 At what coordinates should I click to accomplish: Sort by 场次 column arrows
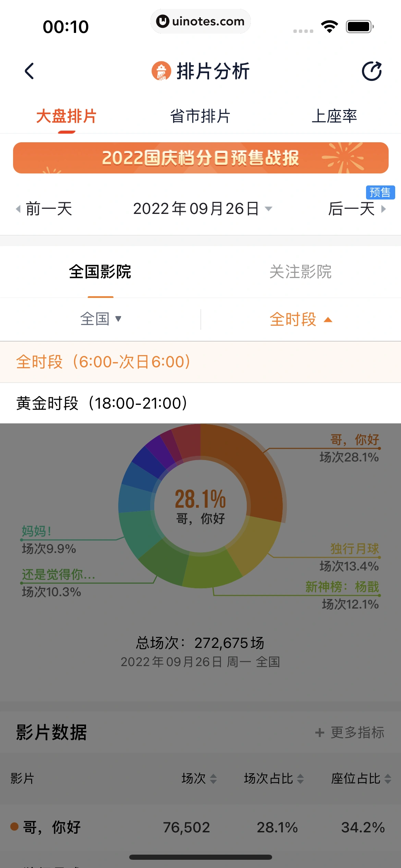click(x=213, y=779)
